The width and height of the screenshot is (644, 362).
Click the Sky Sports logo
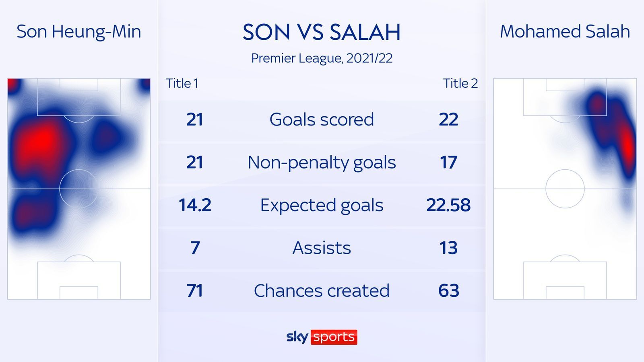(x=322, y=337)
